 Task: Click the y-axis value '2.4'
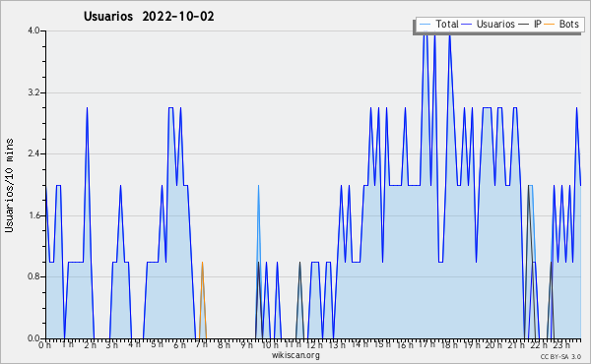pos(33,153)
